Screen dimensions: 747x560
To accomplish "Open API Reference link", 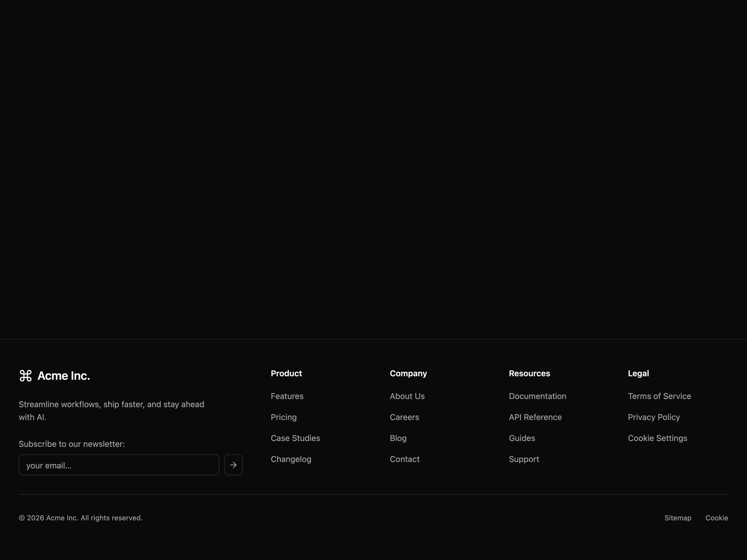I will (535, 417).
